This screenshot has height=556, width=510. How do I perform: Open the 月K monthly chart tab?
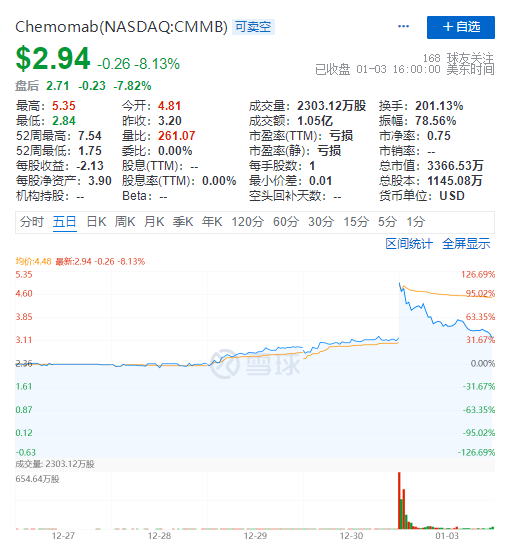pyautogui.click(x=154, y=222)
